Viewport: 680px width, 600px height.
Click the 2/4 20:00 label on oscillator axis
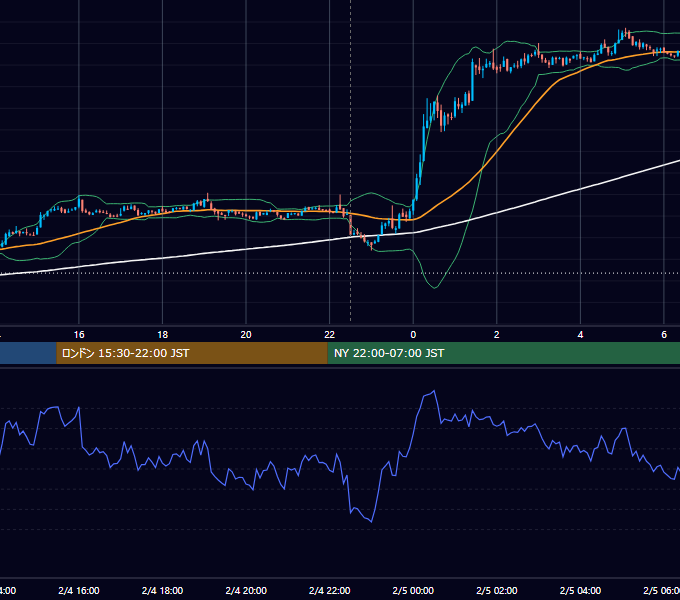(x=246, y=590)
